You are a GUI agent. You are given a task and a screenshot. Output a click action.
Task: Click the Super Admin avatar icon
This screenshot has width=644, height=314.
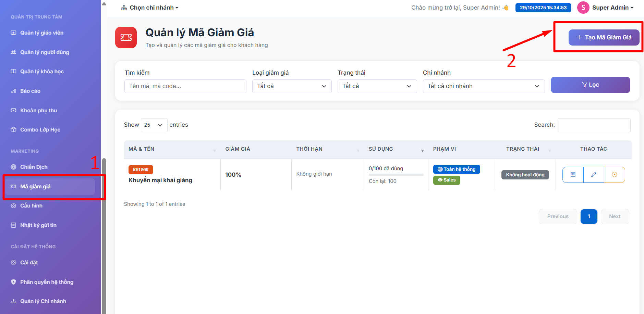583,8
